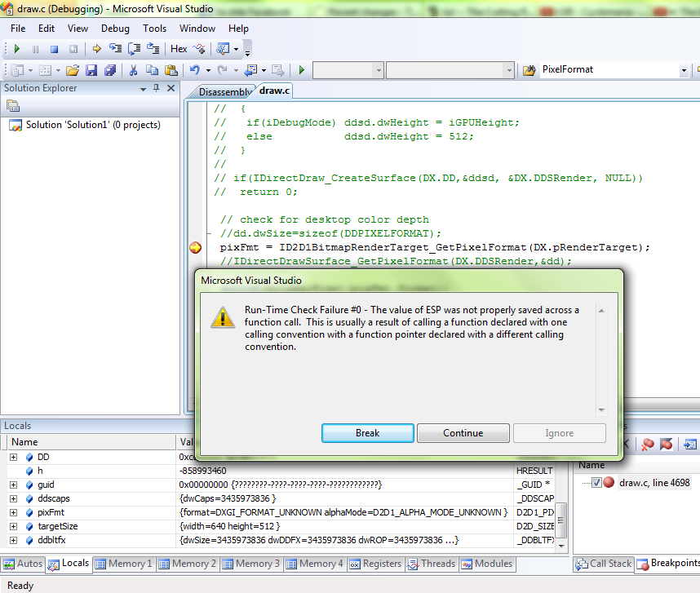Expand the DD variable in Locals

13,457
